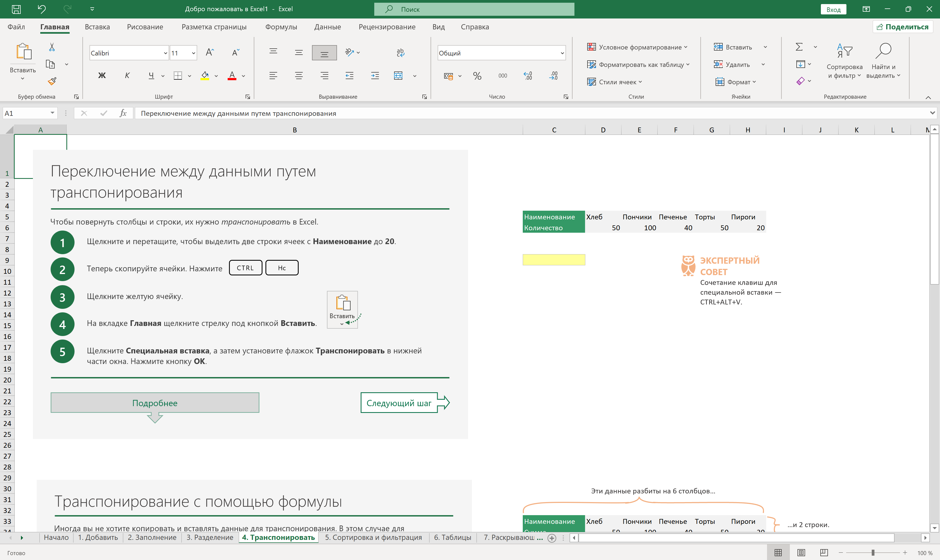The height and width of the screenshot is (560, 940).
Task: Decrease font size with the smaller A icon
Action: pos(236,52)
